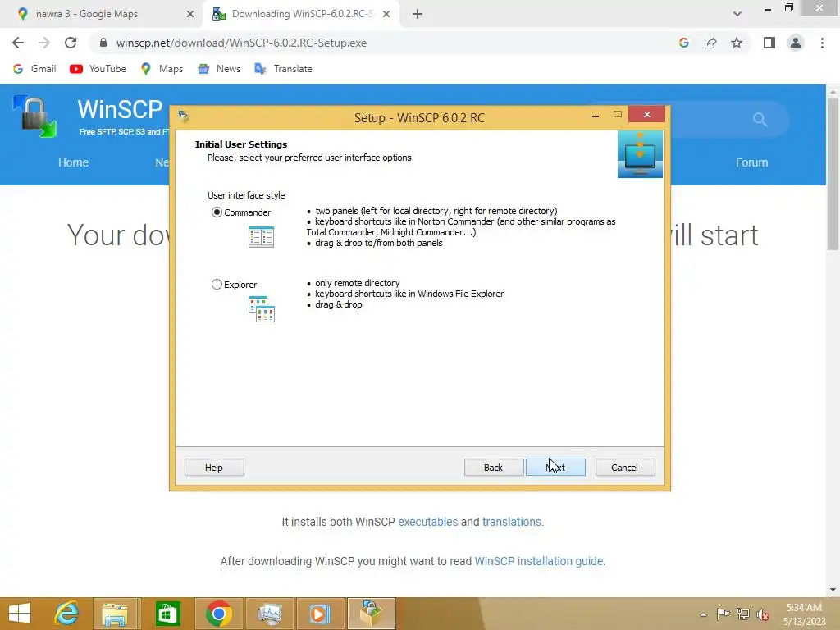The image size is (840, 630).
Task: Click the Commander two-panel layout icon
Action: pos(262,237)
